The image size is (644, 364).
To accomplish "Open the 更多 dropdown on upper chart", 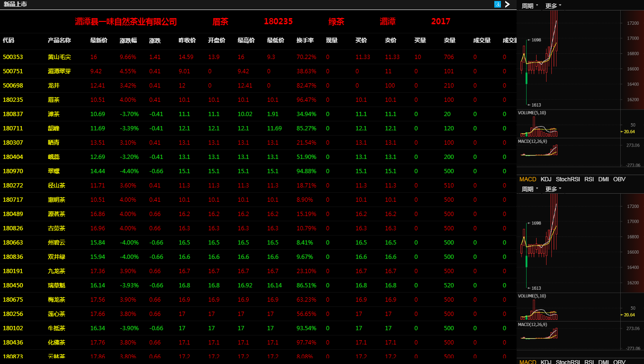I will [x=553, y=6].
